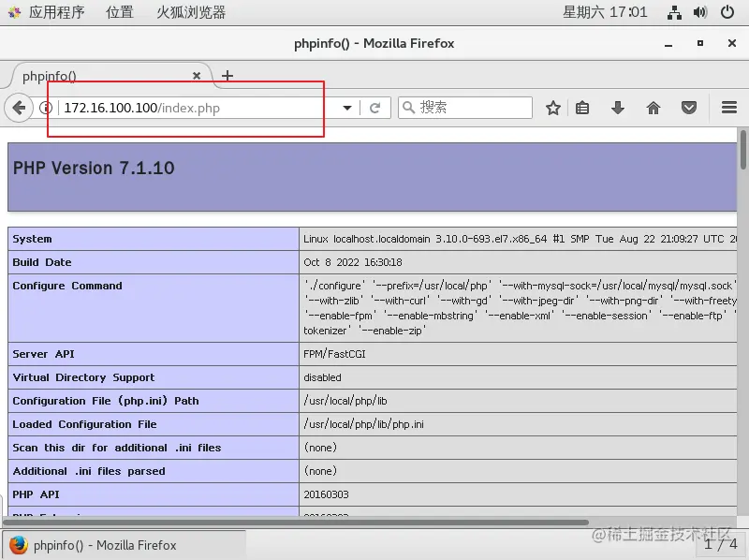Viewport: 749px width, 560px height.
Task: Go to the home page icon
Action: click(x=653, y=108)
